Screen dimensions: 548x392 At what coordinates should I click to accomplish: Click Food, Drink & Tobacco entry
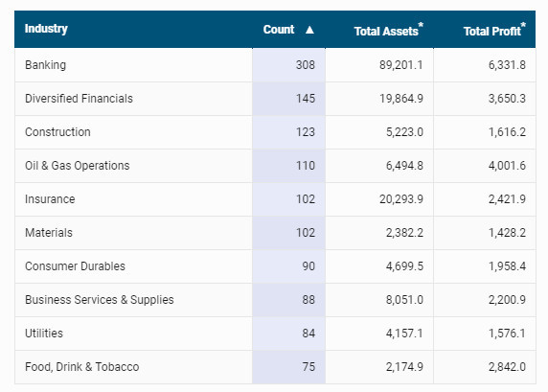tap(81, 367)
